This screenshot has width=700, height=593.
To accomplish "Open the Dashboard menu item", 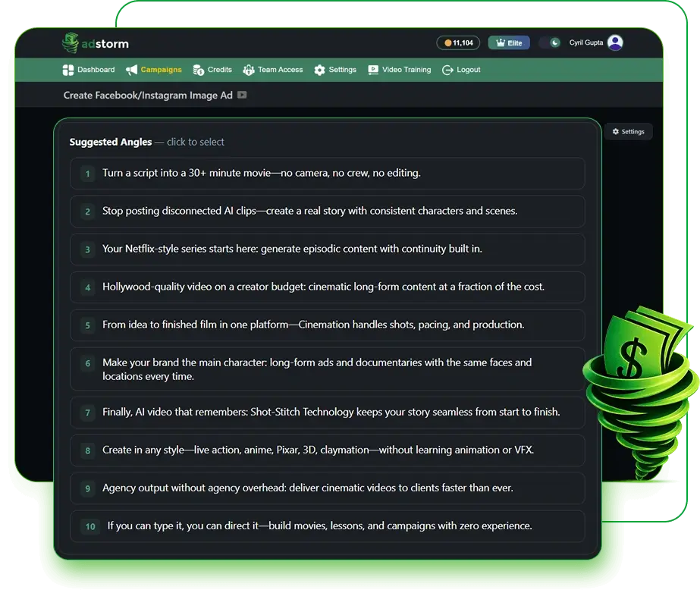I will [x=89, y=70].
